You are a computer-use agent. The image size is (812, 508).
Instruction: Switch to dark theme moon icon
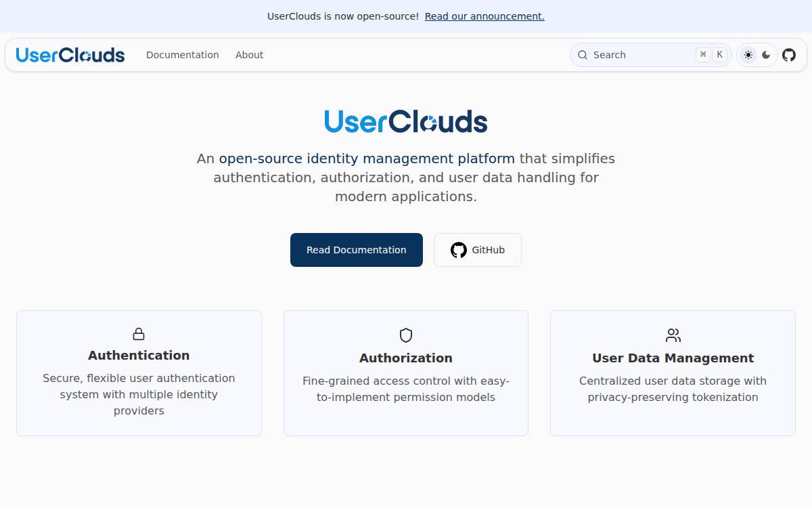click(766, 55)
